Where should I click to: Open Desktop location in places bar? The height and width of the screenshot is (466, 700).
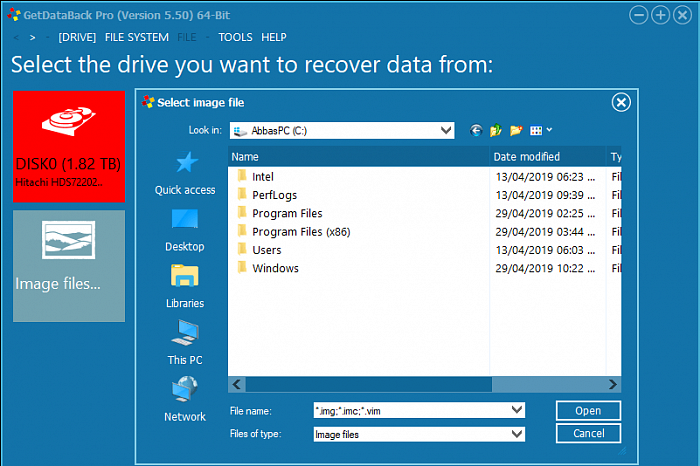coord(185,230)
